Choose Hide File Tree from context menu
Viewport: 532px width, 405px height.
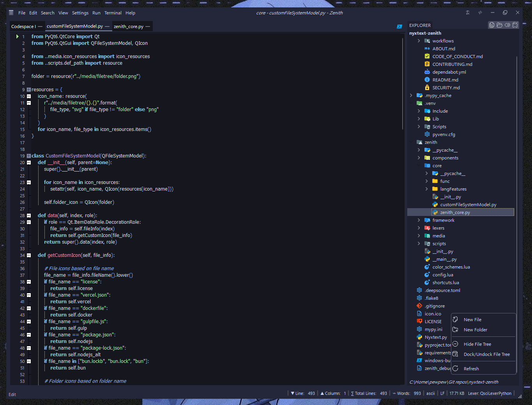point(477,344)
